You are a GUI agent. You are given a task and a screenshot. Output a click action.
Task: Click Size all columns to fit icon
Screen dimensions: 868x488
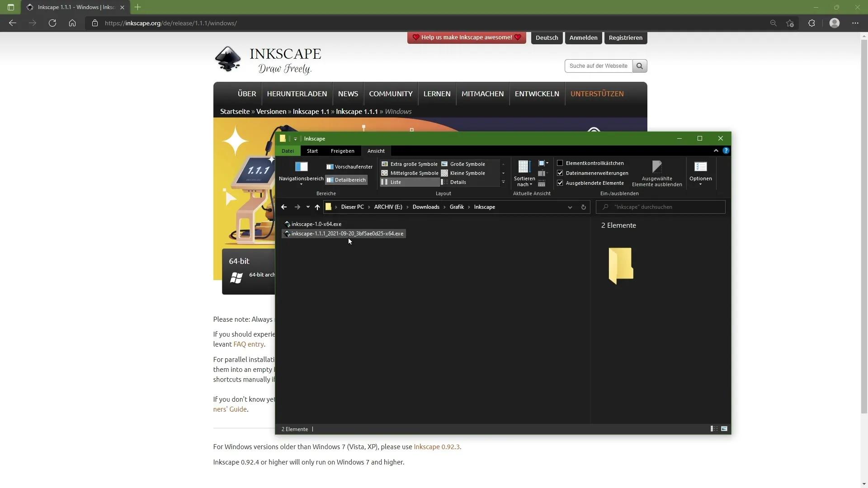click(542, 183)
